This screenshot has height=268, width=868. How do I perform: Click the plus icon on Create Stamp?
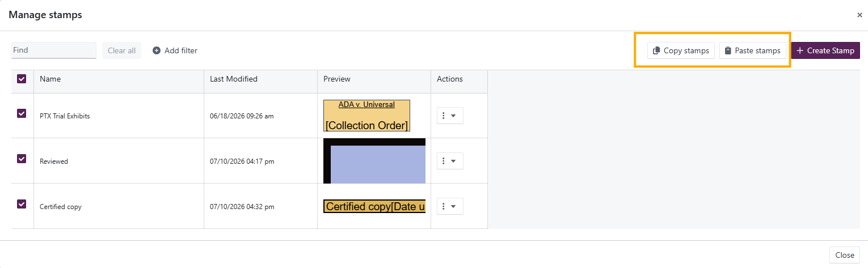click(x=800, y=50)
